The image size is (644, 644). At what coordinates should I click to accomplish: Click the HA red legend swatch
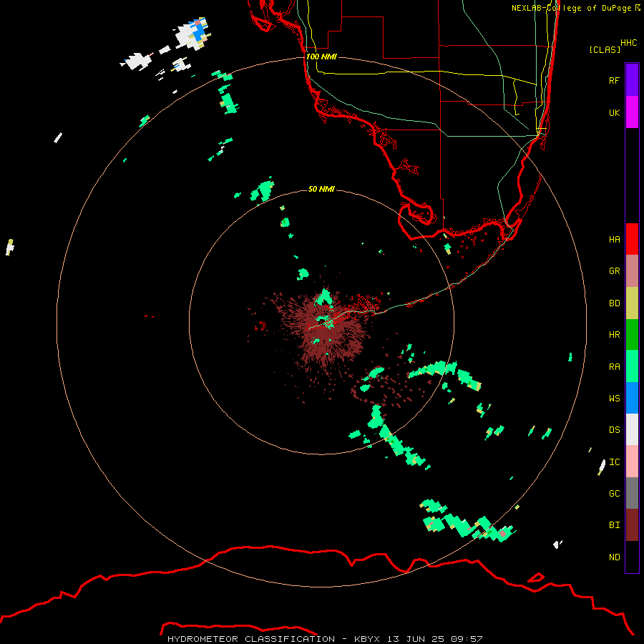[632, 239]
